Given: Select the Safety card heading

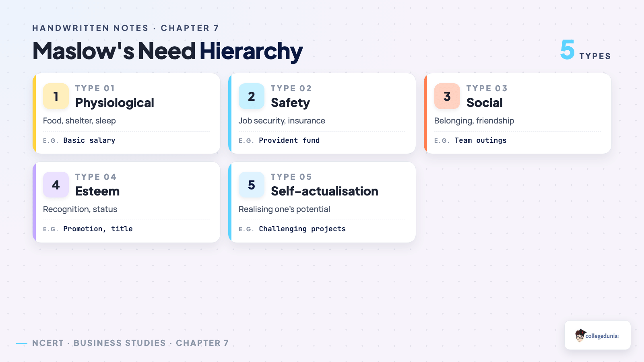Looking at the screenshot, I should click(291, 103).
